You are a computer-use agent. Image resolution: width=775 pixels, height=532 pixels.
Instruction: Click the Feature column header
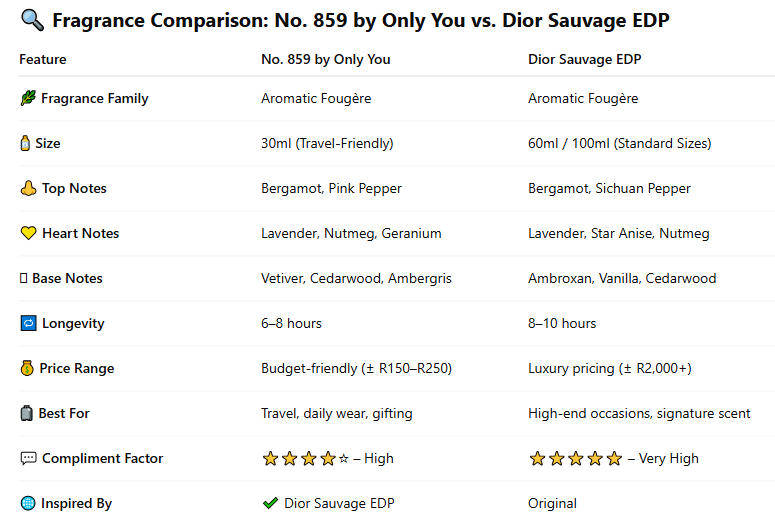(43, 59)
